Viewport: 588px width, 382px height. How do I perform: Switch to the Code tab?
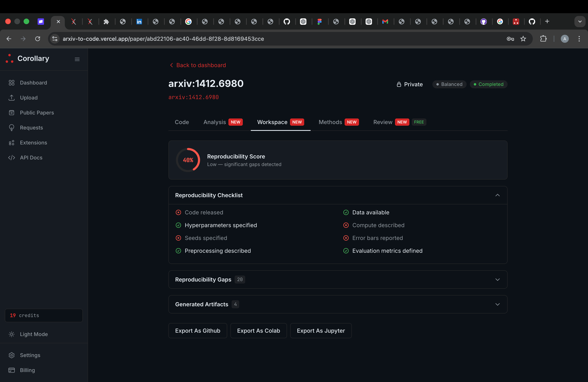[182, 122]
